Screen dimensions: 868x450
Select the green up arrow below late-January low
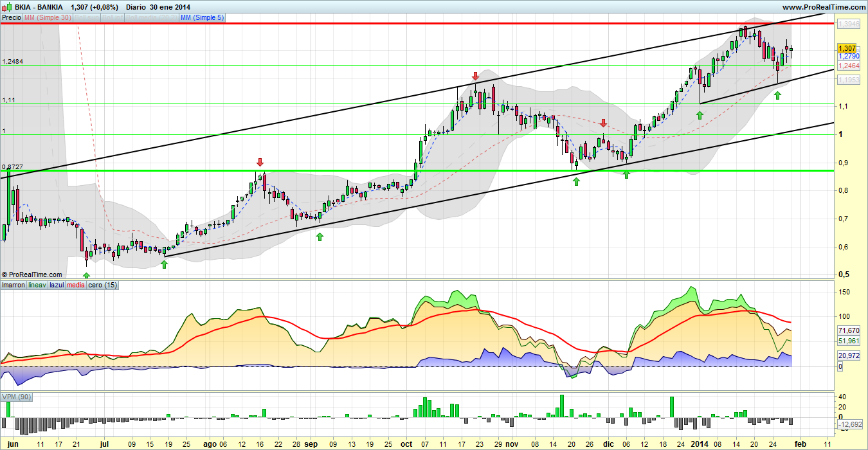777,95
